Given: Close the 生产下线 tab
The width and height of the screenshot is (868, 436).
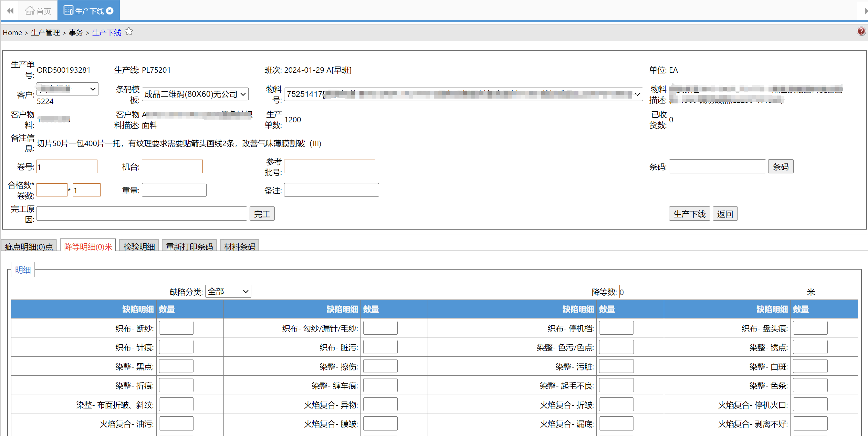Looking at the screenshot, I should point(110,11).
